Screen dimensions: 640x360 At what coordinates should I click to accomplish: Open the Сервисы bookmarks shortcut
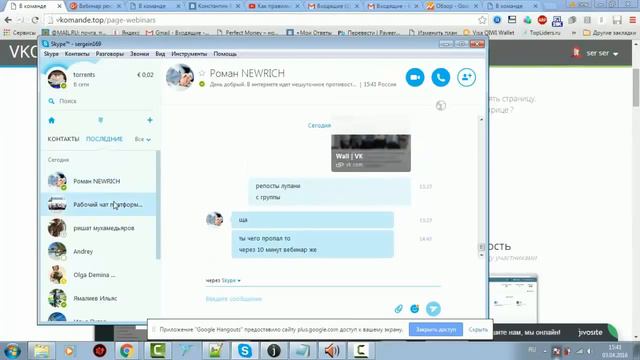(x=20, y=33)
